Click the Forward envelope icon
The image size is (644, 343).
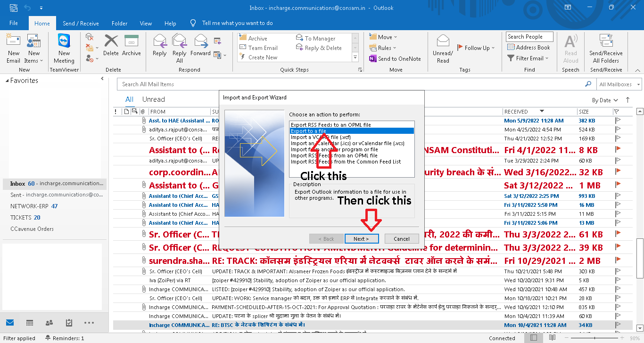point(201,41)
